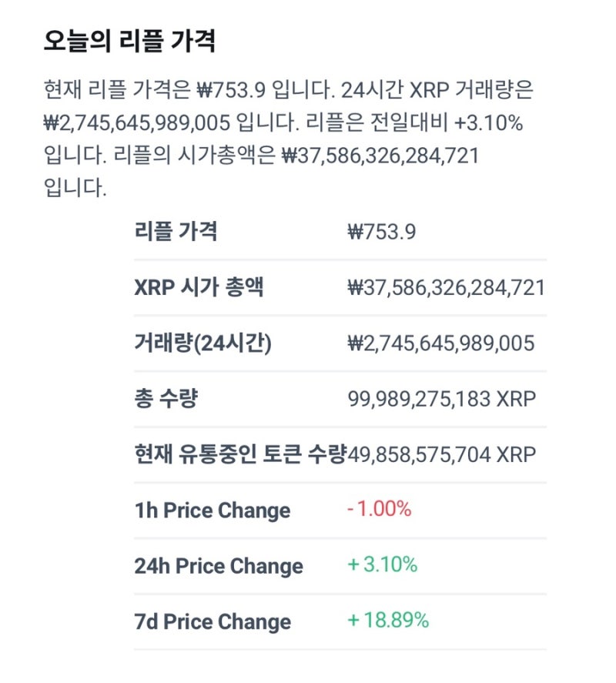Select the 1h Price Change label
Viewport: 616px width, 683px height.
[x=213, y=510]
